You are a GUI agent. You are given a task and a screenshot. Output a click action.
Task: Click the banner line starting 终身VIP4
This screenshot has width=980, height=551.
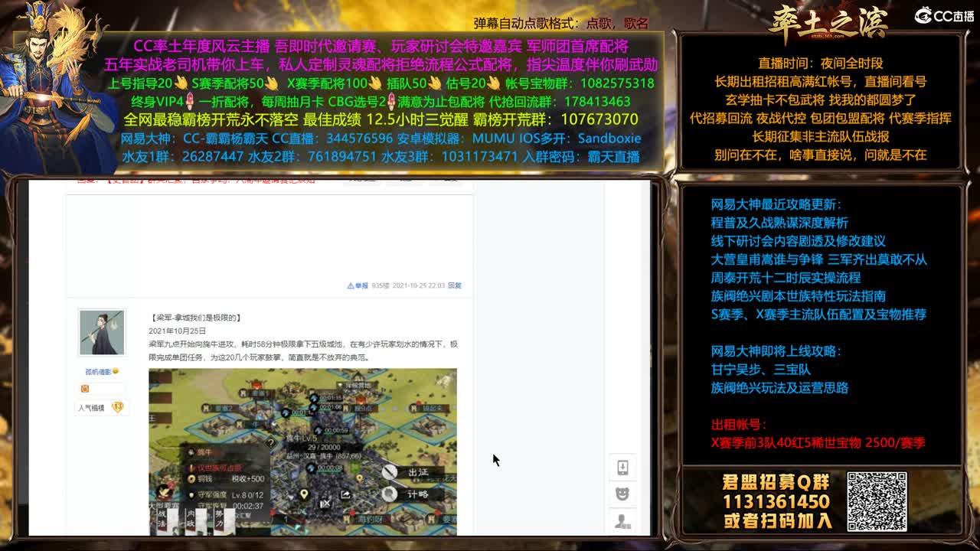point(381,102)
